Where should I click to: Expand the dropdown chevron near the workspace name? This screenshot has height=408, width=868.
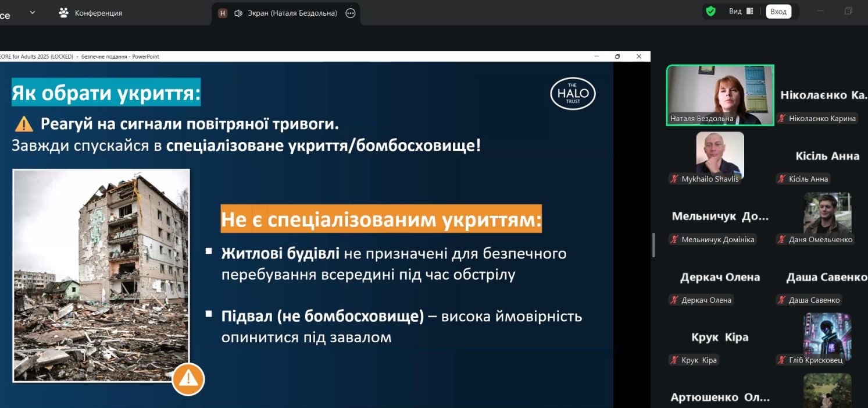33,12
